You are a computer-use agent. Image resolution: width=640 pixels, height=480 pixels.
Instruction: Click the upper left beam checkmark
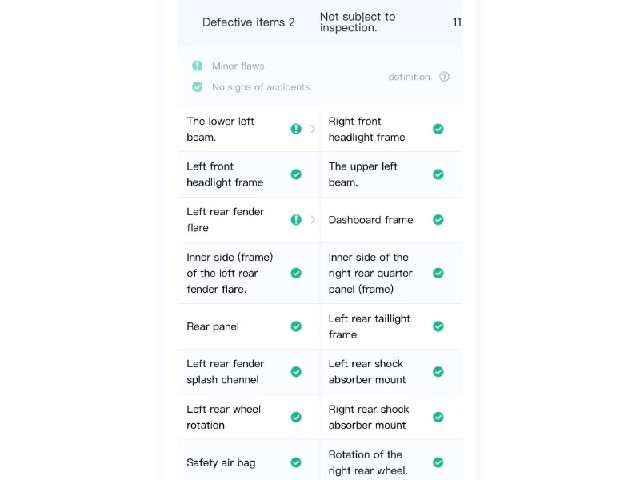(438, 174)
